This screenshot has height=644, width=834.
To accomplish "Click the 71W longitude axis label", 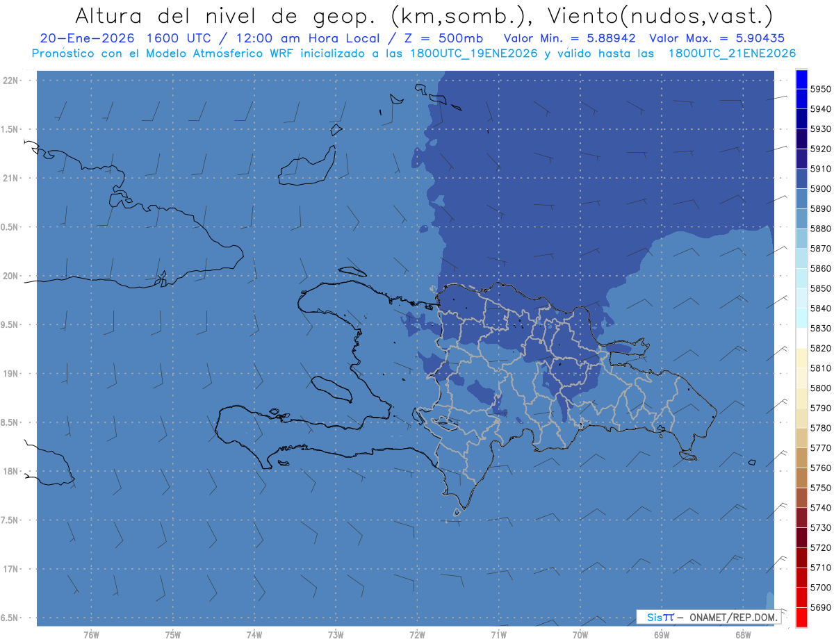I will tap(498, 634).
